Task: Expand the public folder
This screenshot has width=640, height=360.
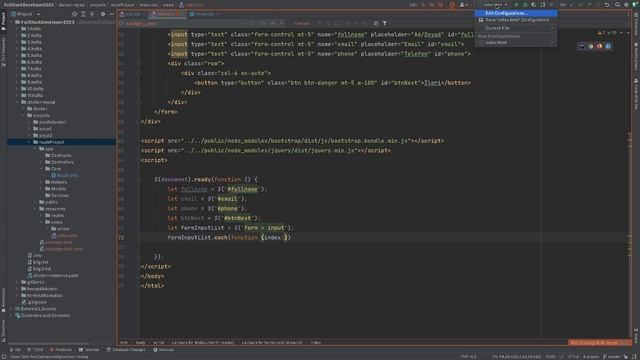Action: 35,202
